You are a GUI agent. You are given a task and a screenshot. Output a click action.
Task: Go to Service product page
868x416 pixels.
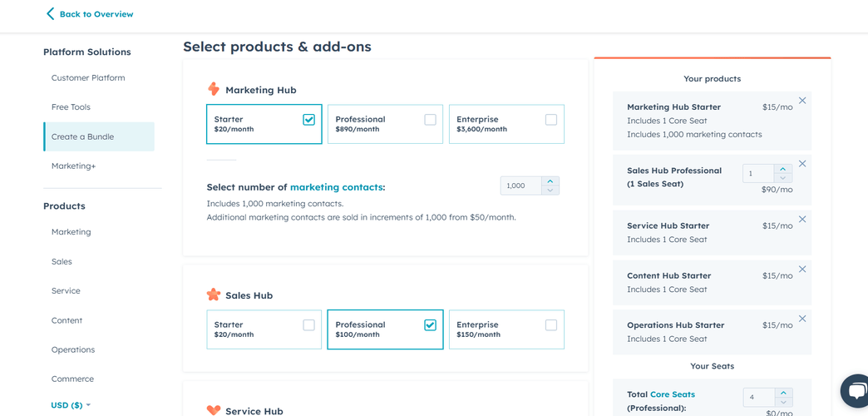[x=66, y=291]
